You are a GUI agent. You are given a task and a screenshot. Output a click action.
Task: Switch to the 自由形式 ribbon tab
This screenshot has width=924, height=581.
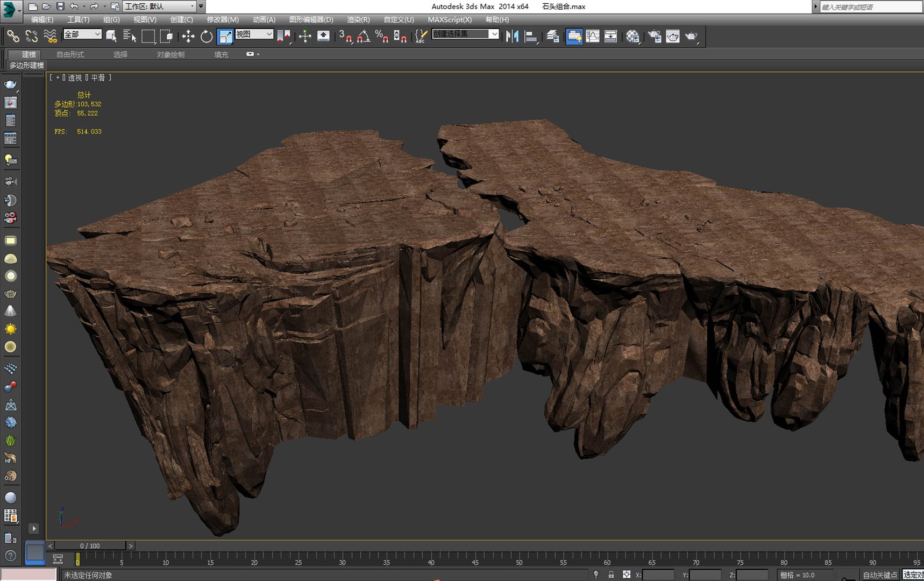(x=70, y=54)
